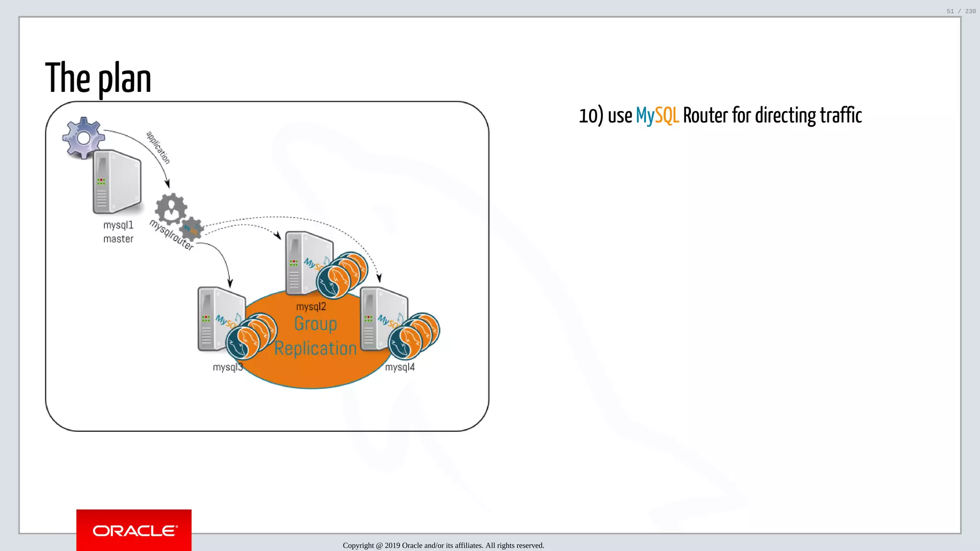
Task: Click the dolphin logos beside mysql4
Action: 414,337
